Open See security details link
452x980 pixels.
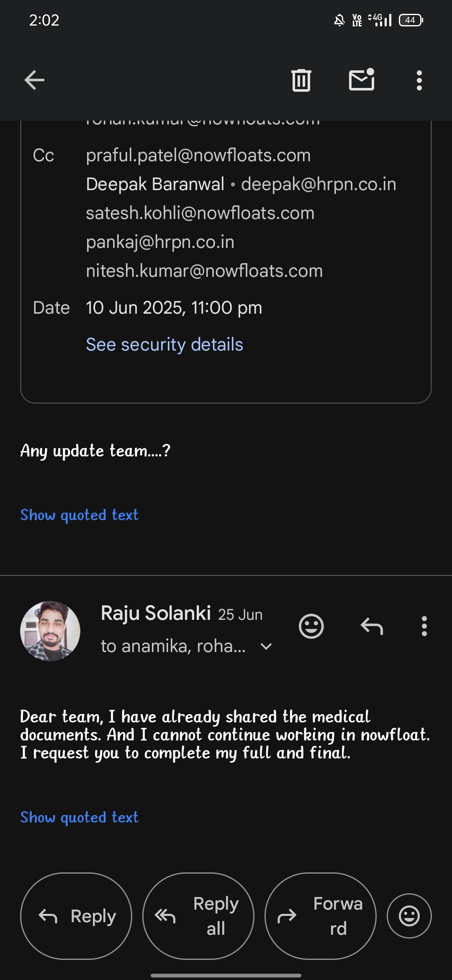click(164, 345)
